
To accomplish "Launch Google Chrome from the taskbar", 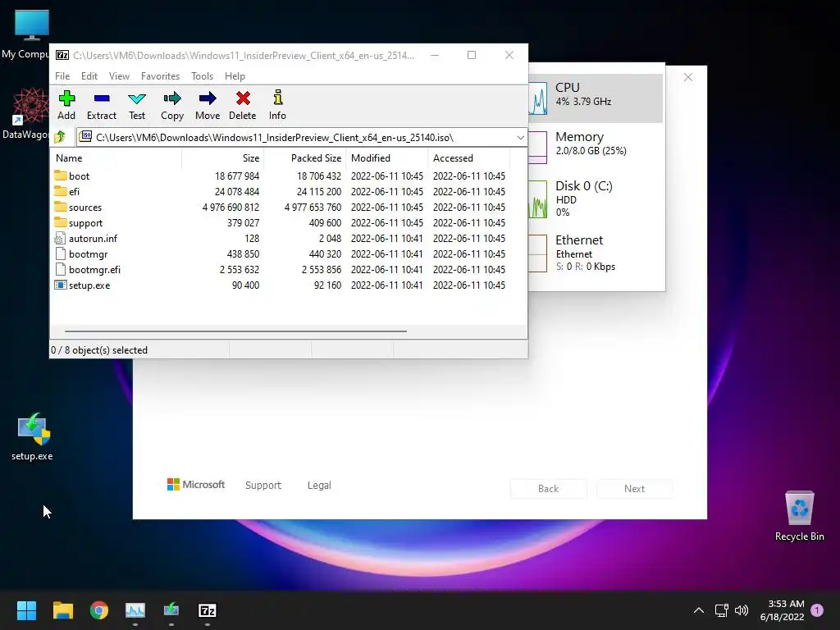I will [x=99, y=610].
